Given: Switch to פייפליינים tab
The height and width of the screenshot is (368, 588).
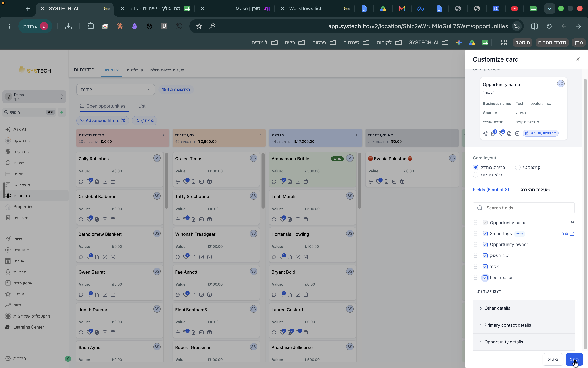Looking at the screenshot, I should (135, 70).
